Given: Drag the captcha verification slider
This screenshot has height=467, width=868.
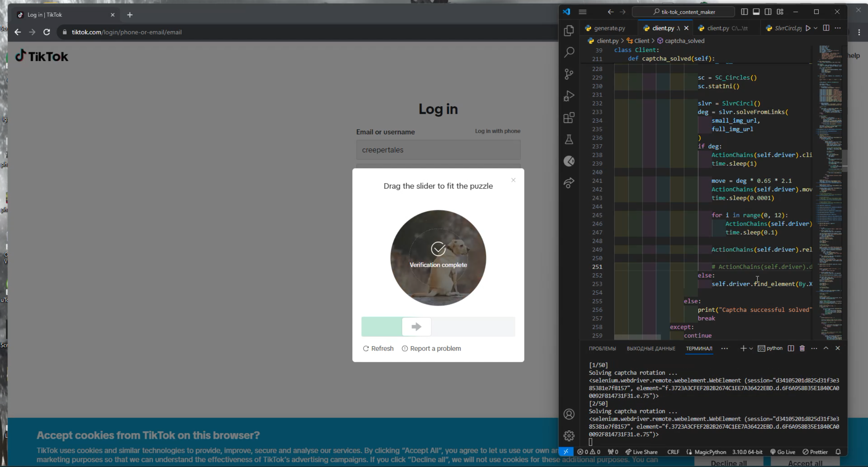Looking at the screenshot, I should tap(417, 326).
